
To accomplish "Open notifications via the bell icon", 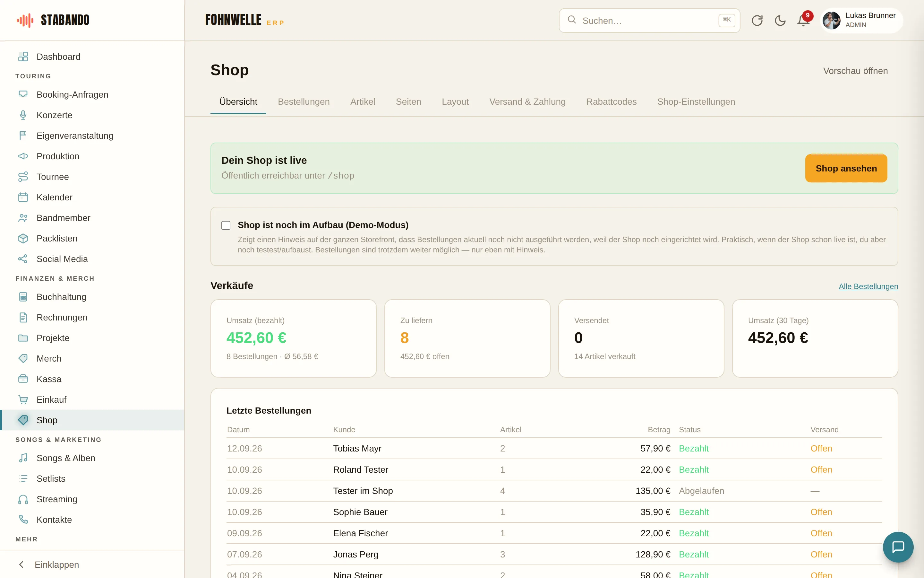I will point(803,21).
